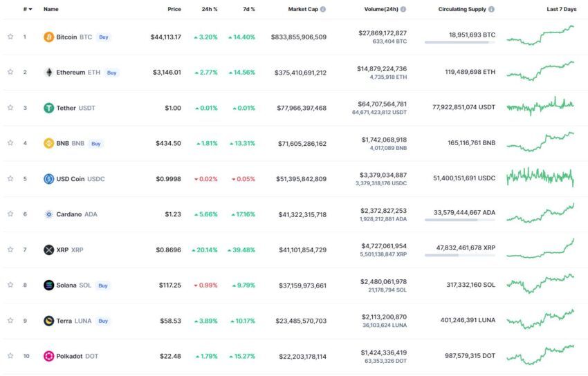Open the Volume(24h) info icon

pos(403,9)
